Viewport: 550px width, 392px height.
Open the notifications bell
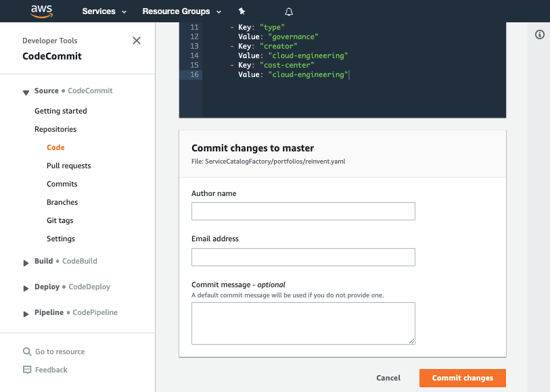tap(289, 12)
